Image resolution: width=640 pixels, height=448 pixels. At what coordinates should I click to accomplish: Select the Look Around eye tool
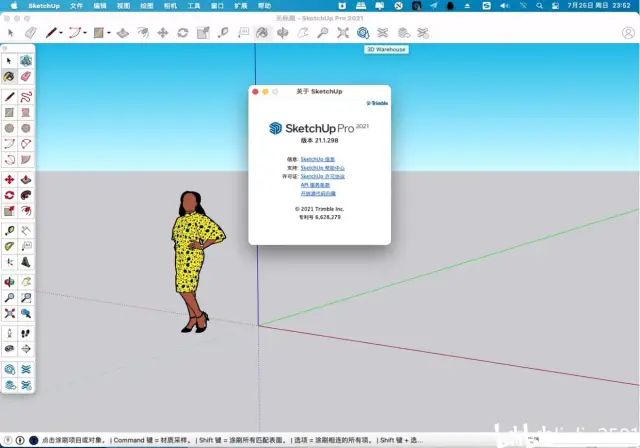tap(9, 349)
